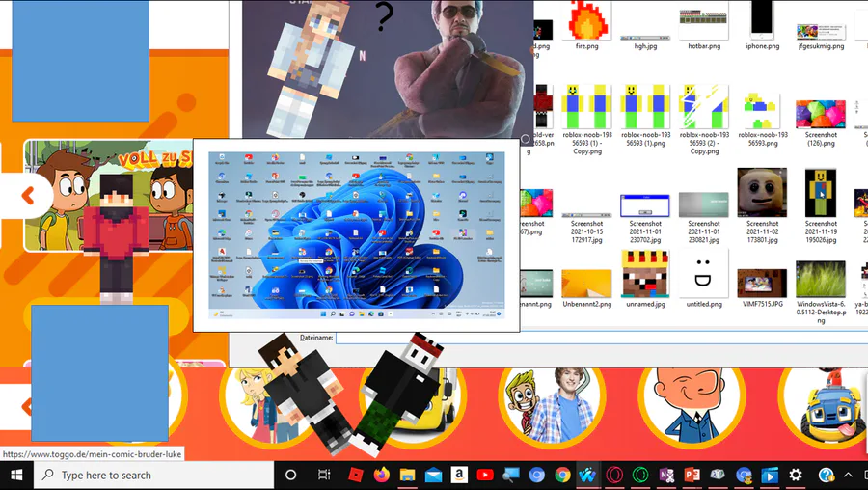The width and height of the screenshot is (868, 490).
Task: Open the Roblox taskbar icon
Action: [355, 476]
